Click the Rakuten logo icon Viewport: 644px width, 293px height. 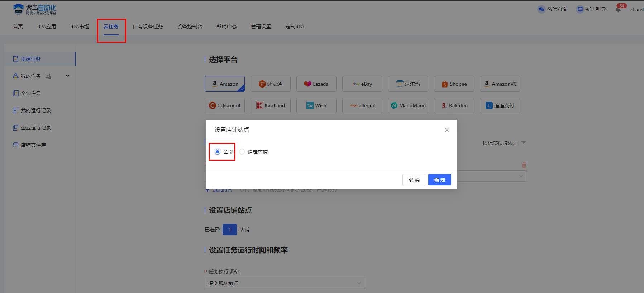[444, 105]
